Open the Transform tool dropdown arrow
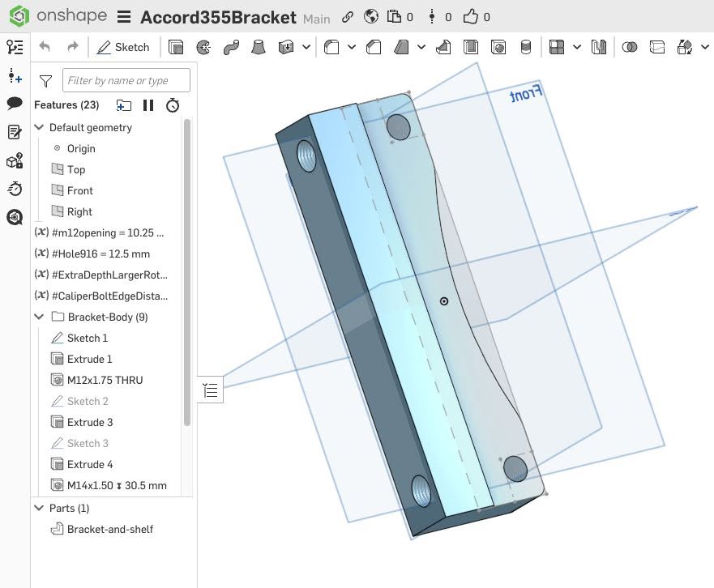Screen dimensions: 714x588 [705, 47]
